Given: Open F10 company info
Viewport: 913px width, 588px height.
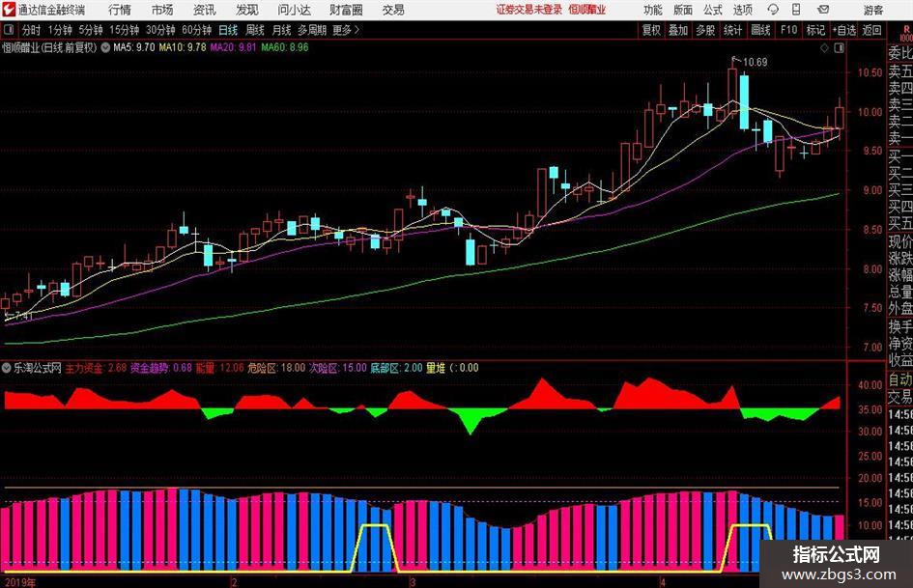Looking at the screenshot, I should tap(788, 30).
